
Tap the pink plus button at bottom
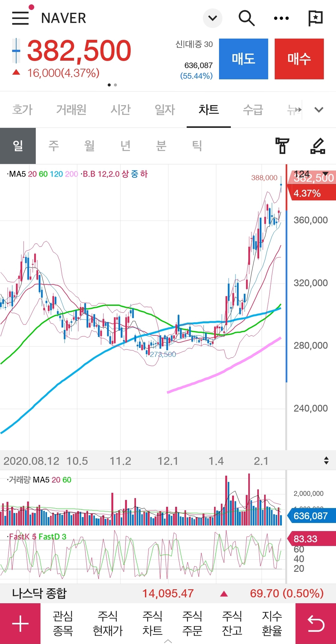tap(20, 623)
